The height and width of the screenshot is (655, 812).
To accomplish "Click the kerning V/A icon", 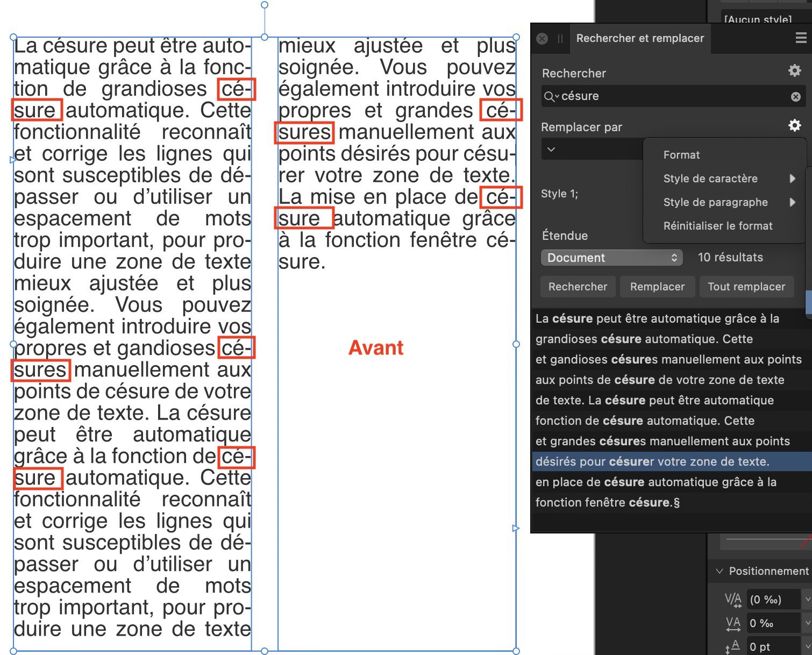I will 733,600.
